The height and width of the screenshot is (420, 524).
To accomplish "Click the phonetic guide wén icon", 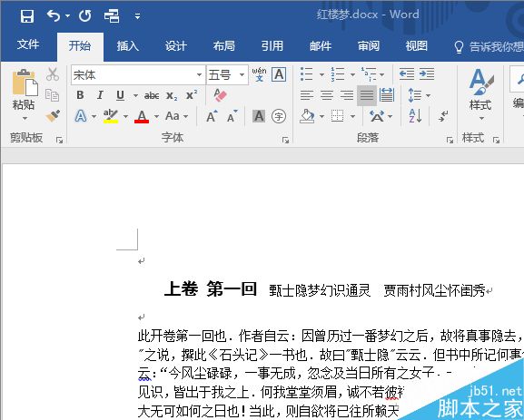I will pos(259,74).
